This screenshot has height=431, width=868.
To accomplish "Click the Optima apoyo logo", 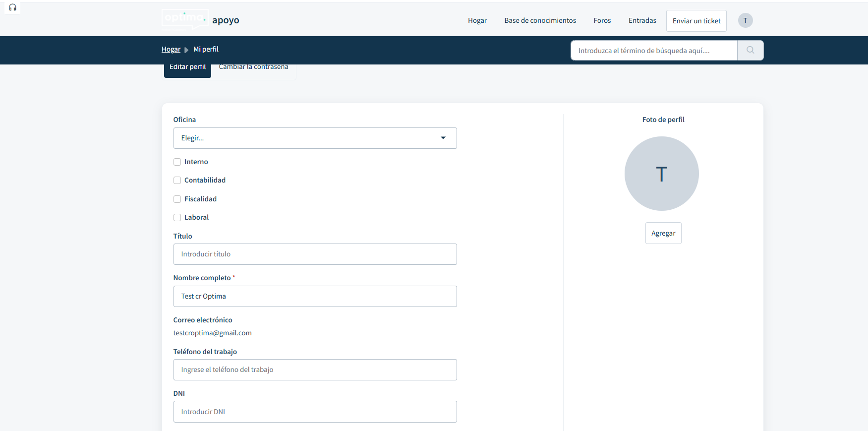I will pyautogui.click(x=200, y=20).
